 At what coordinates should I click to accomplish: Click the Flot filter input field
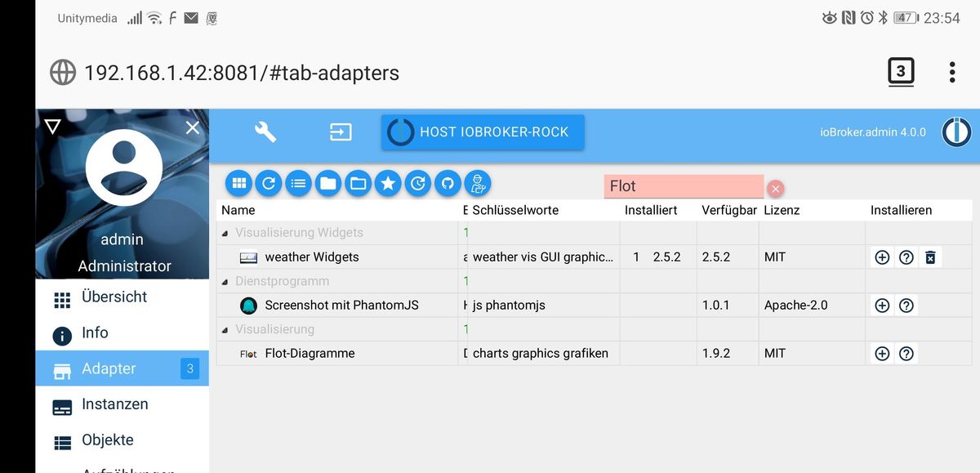[x=683, y=186]
